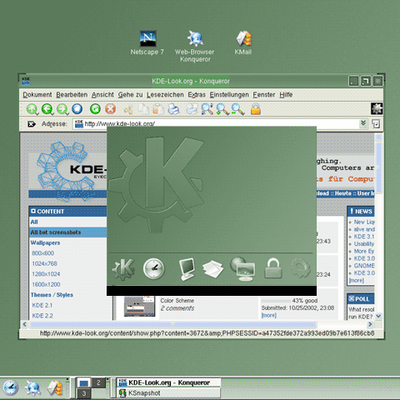Click the Security padlock icon in the toolbar
Image resolution: width=400 pixels, height=400 pixels.
[256, 109]
